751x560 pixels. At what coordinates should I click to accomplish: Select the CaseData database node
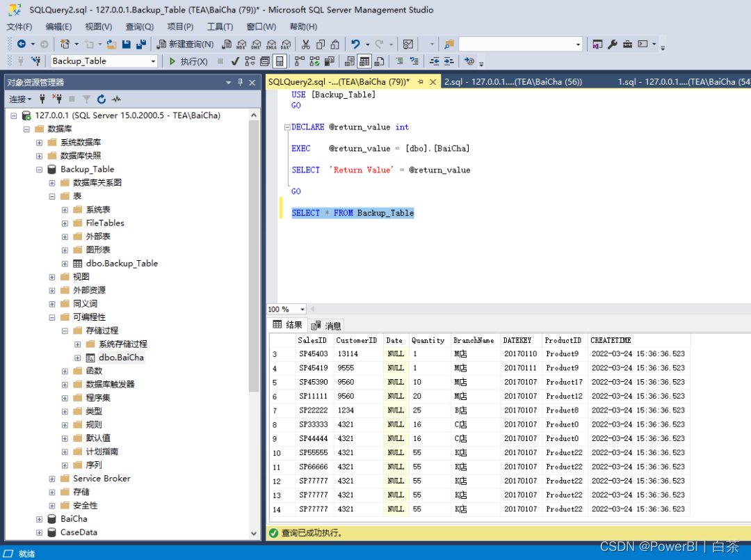(x=79, y=532)
